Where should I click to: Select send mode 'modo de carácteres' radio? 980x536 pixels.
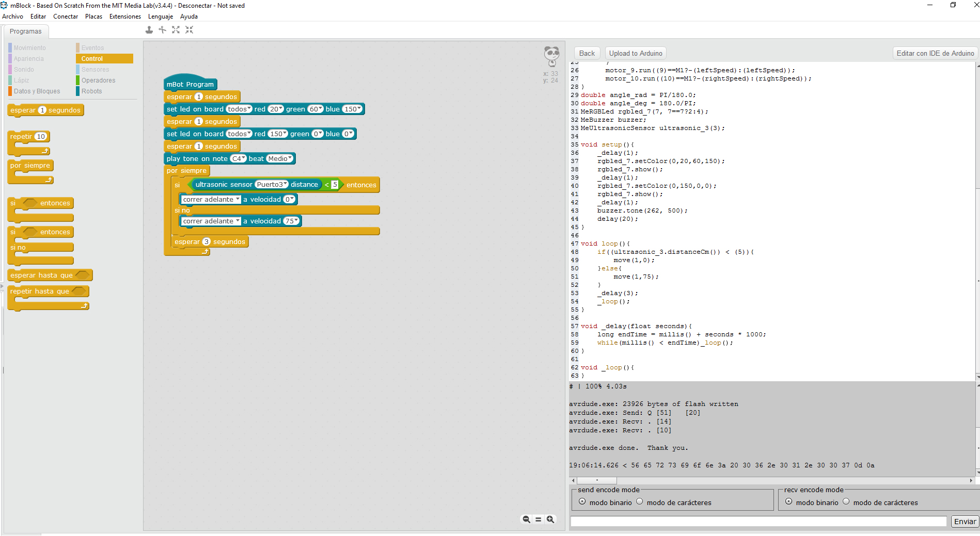coord(639,501)
